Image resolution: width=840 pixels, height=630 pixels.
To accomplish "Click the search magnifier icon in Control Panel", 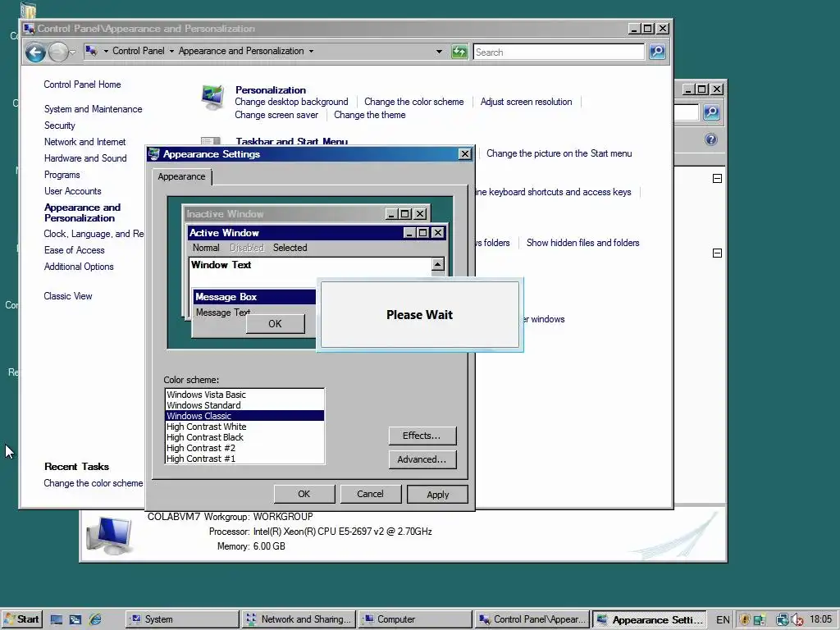I will [657, 52].
